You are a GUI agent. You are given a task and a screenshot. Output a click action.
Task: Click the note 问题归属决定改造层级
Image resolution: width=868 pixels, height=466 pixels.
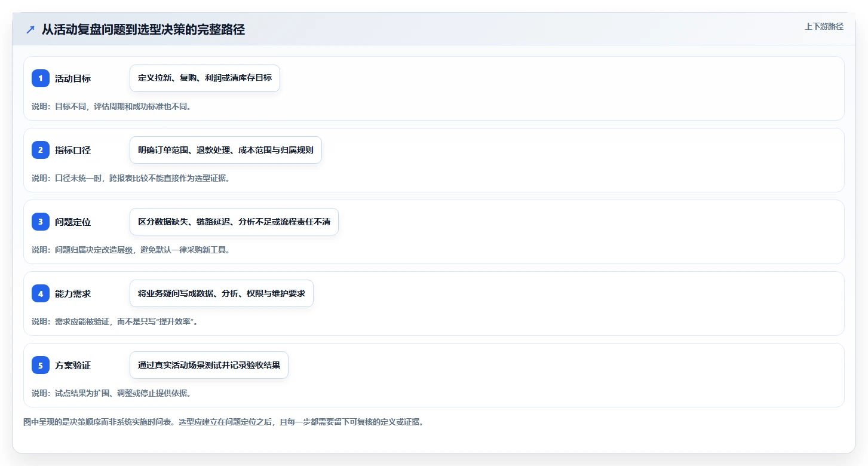click(x=131, y=250)
